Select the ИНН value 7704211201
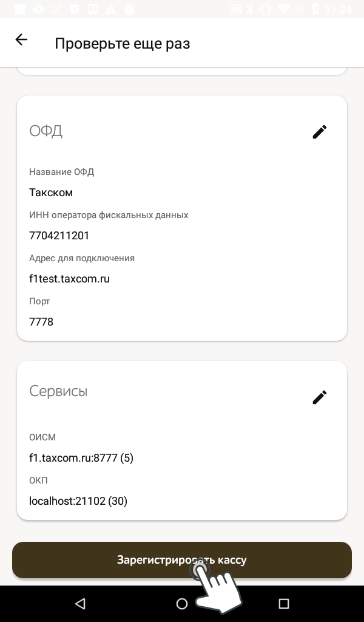 (59, 236)
